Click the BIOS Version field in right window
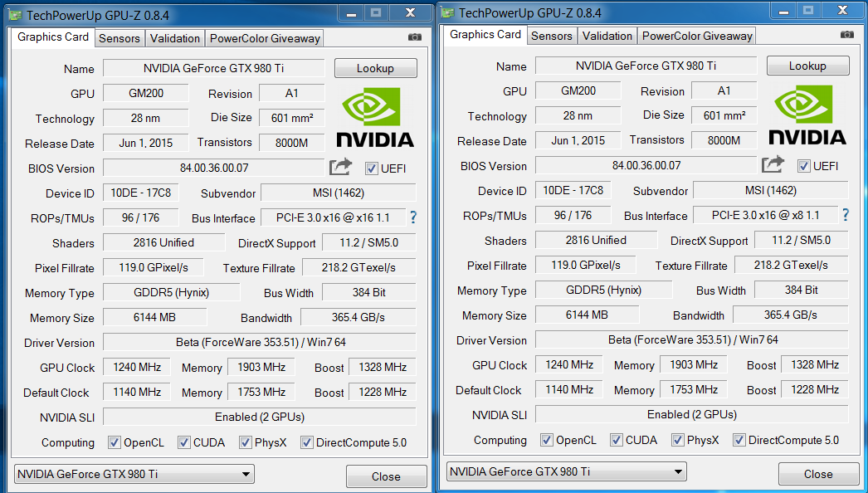The height and width of the screenshot is (493, 868). (x=646, y=165)
